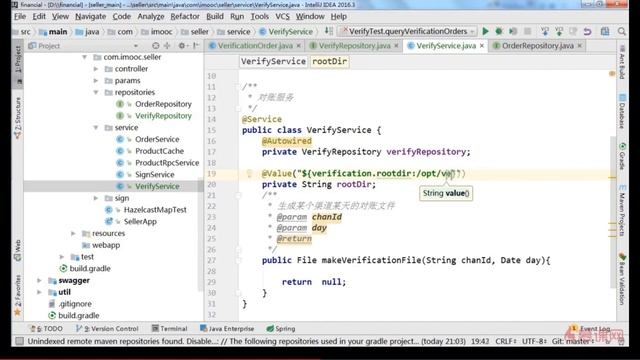Open Project panel settings gear
The height and width of the screenshot is (360, 640).
coord(182,46)
